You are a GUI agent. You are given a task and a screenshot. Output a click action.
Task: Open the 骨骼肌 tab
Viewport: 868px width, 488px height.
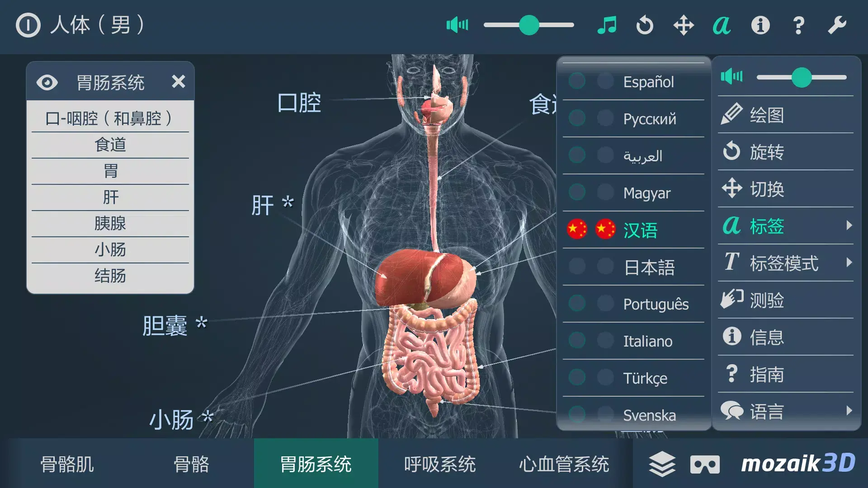pos(66,463)
